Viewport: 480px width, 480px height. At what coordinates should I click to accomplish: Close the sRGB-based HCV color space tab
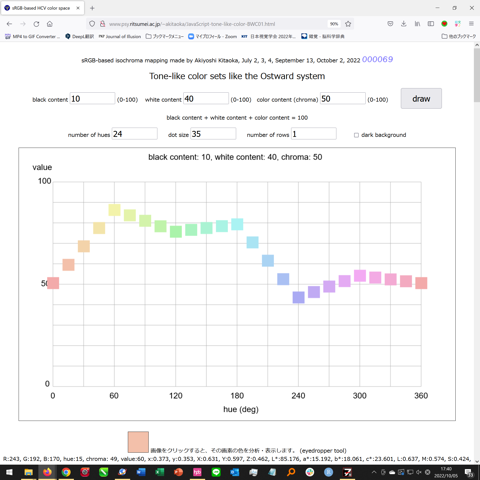click(x=78, y=8)
